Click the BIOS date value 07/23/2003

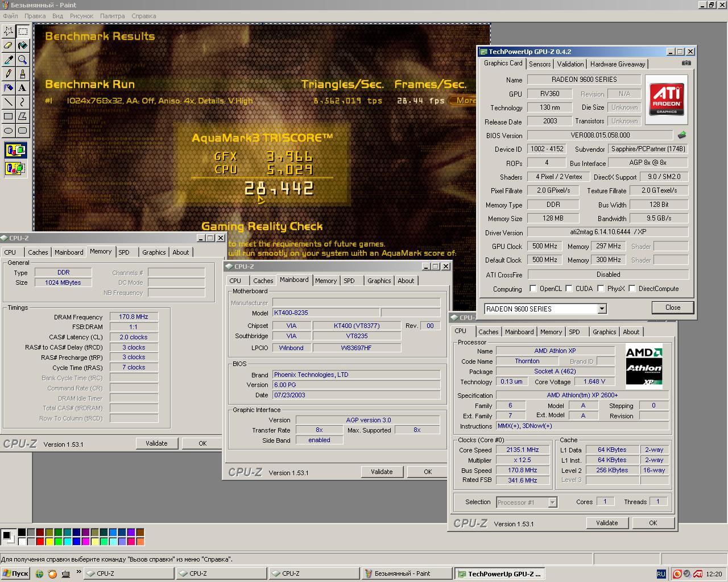(x=356, y=394)
